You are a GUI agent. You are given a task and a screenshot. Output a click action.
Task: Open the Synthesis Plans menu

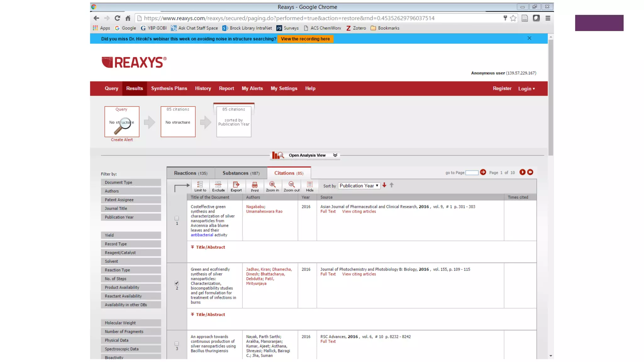coord(169,89)
